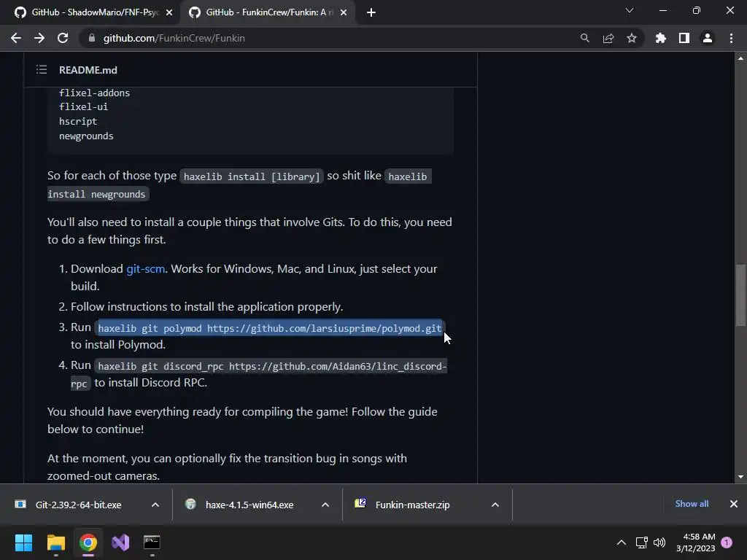Open network status tray icon
Viewport: 747px width, 560px height.
(x=642, y=542)
